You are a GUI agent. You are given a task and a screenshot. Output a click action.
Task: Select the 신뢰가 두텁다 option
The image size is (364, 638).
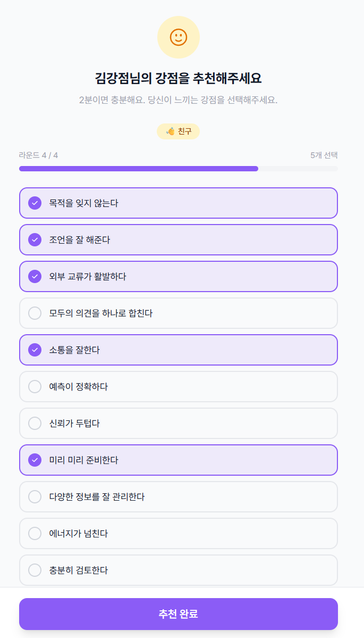pos(179,423)
